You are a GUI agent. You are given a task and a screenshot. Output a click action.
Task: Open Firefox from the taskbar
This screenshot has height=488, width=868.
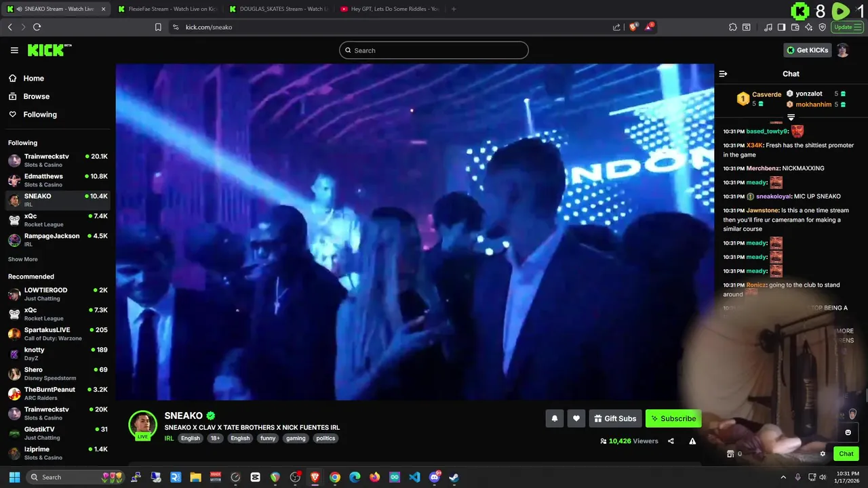coord(375,477)
